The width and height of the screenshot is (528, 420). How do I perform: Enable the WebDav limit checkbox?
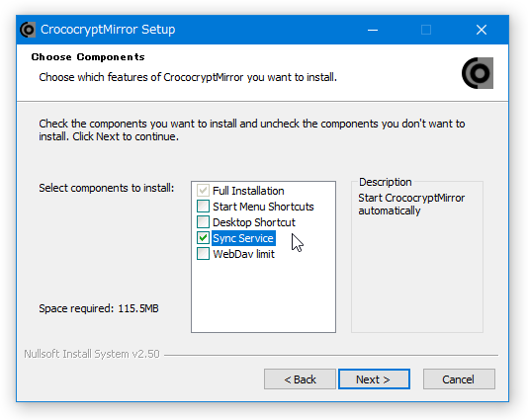pyautogui.click(x=203, y=254)
